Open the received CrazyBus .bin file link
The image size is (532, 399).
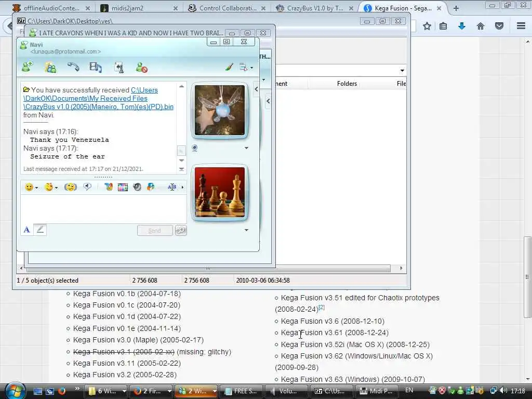coord(98,98)
